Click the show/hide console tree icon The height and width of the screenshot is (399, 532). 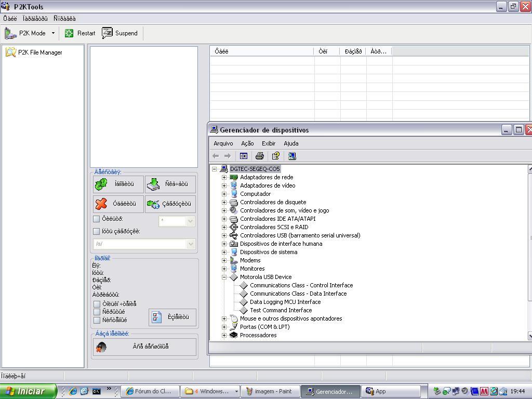point(244,156)
